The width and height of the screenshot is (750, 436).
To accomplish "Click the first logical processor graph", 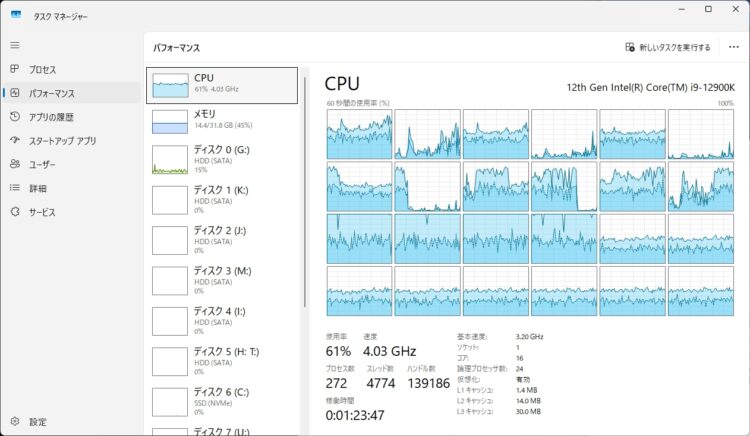I will pyautogui.click(x=359, y=133).
